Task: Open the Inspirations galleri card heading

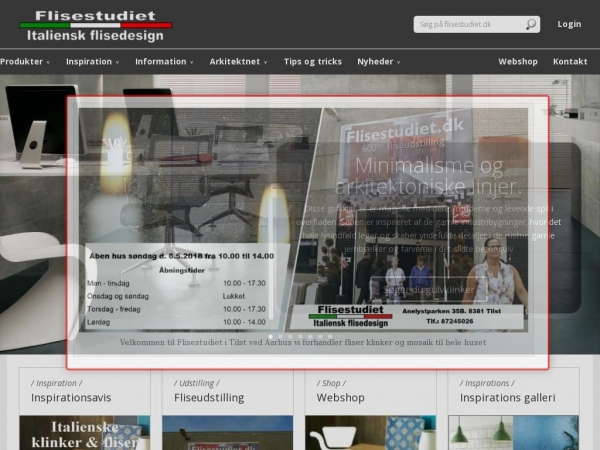Action: pos(507,398)
